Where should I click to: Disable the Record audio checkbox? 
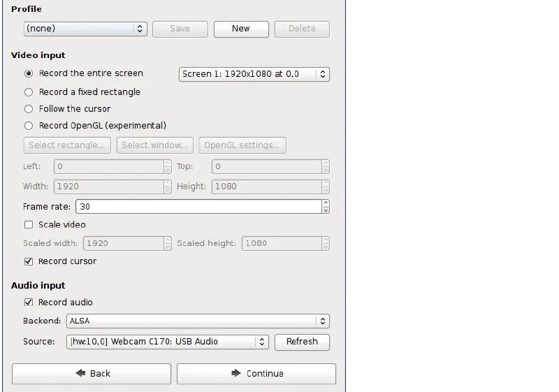click(29, 303)
